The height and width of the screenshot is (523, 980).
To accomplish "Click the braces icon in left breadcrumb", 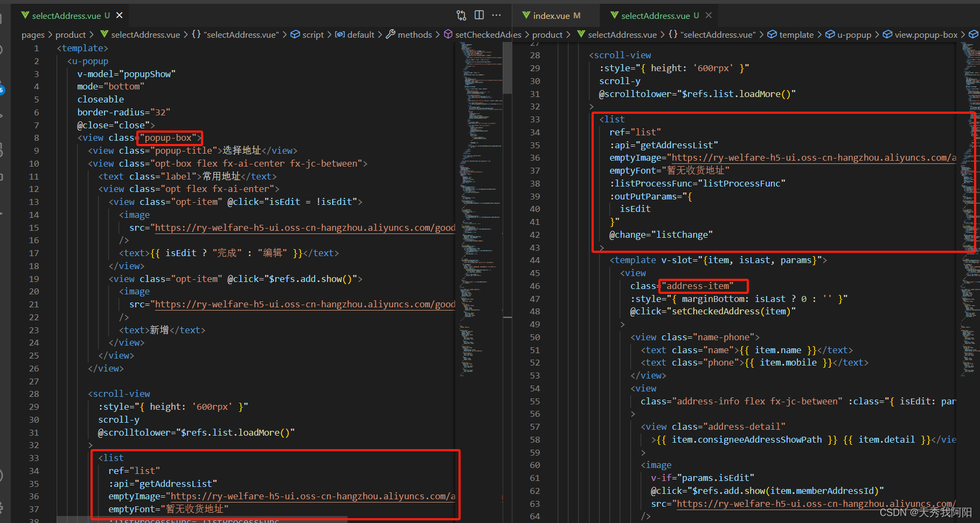I will click(196, 35).
